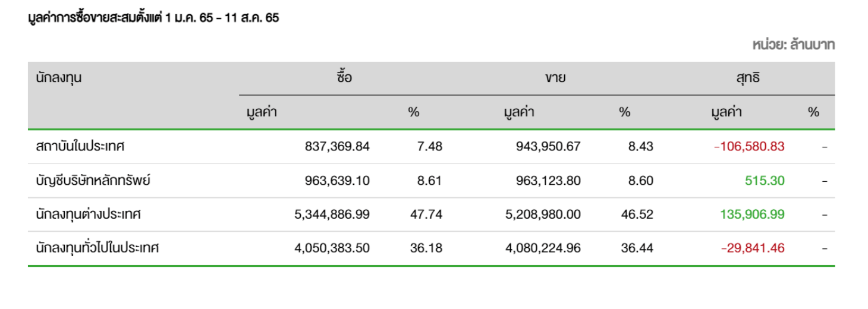Click the นักลงทุนทั่วไปในประเทศ row label
The image size is (868, 309).
(98, 248)
